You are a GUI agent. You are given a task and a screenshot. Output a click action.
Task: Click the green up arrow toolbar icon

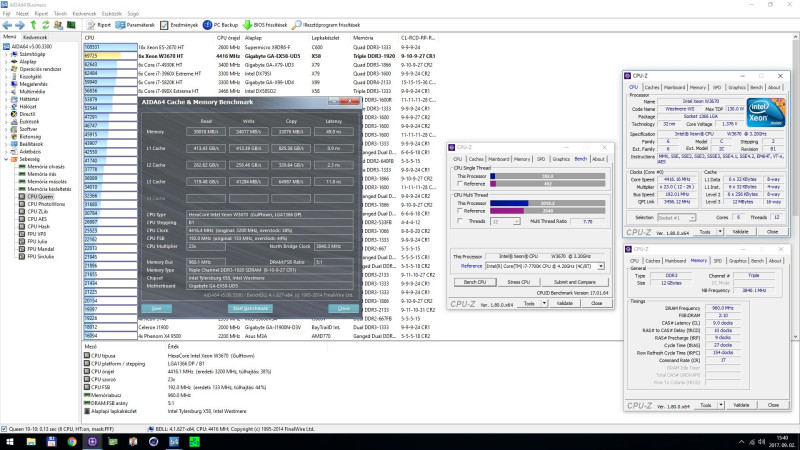(x=33, y=25)
